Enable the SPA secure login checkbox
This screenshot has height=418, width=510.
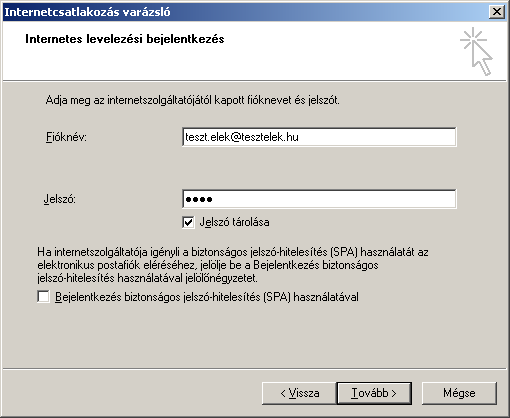[x=43, y=297]
